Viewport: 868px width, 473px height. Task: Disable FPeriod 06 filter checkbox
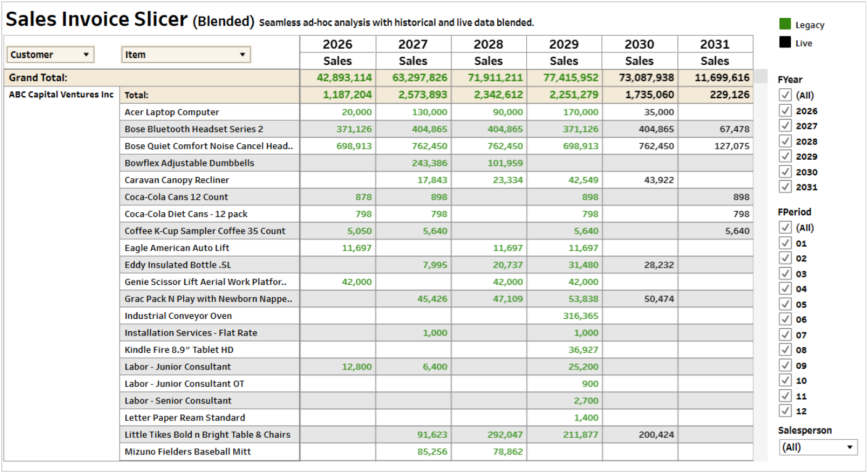point(785,319)
